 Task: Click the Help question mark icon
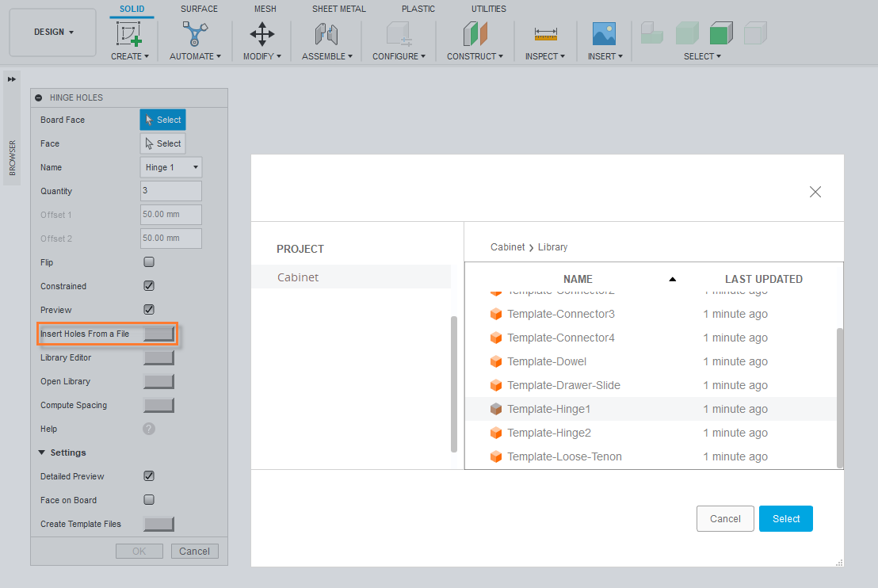[149, 429]
